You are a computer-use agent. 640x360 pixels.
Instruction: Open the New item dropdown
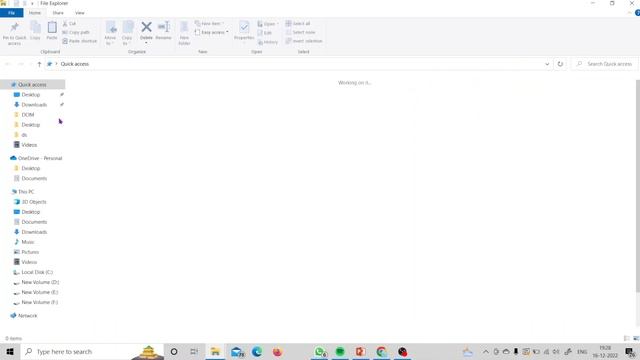pos(209,24)
